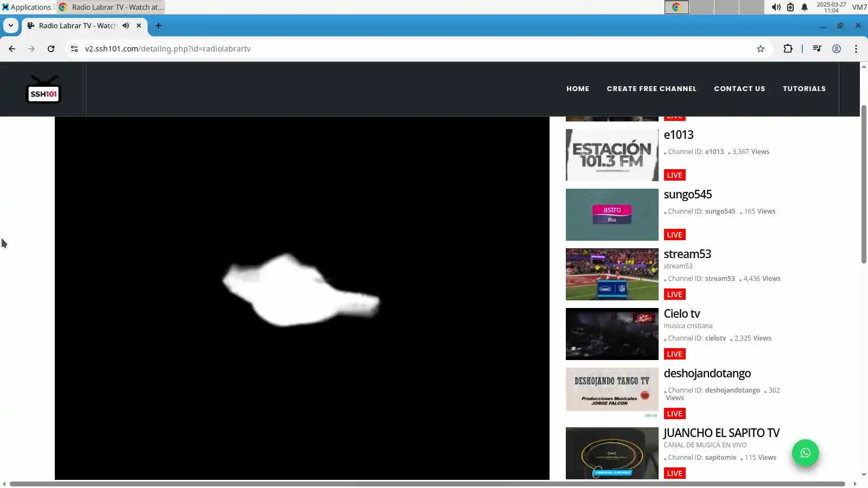Select the Radio Labrar TV taskbar window button
Screen dimensions: 868x488
coord(111,7)
